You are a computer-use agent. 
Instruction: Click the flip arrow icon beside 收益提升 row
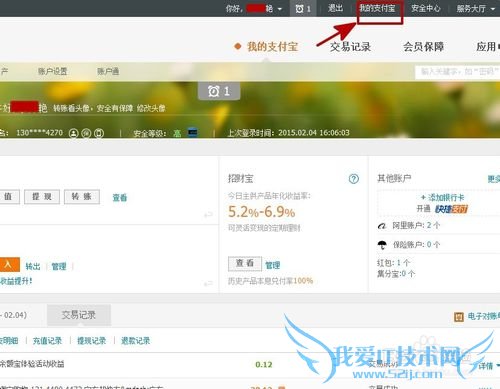208,284
